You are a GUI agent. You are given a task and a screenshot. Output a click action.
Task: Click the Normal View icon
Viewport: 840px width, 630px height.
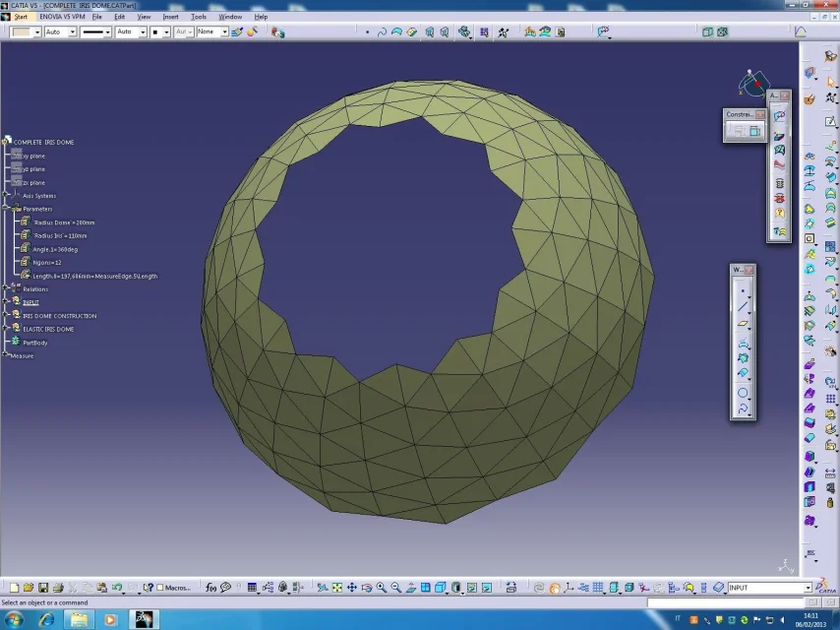coord(410,588)
